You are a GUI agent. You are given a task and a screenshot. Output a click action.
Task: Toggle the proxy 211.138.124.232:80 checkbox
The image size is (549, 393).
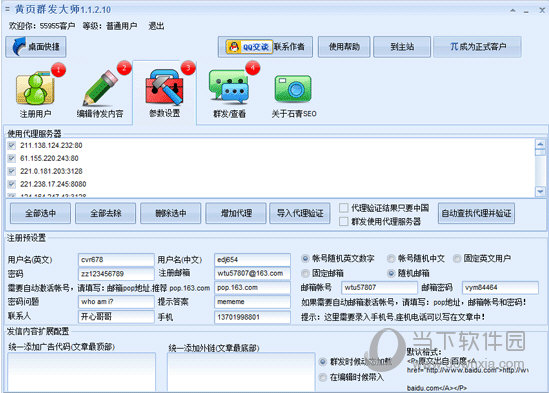12,145
